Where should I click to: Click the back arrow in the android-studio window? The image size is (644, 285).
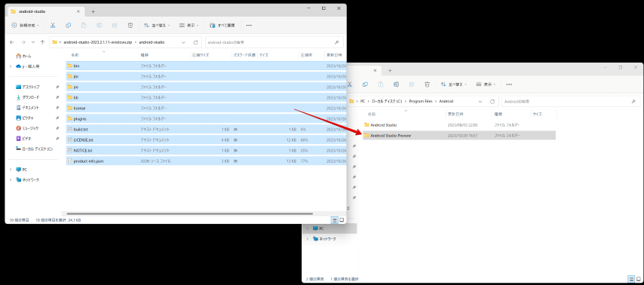coord(12,42)
